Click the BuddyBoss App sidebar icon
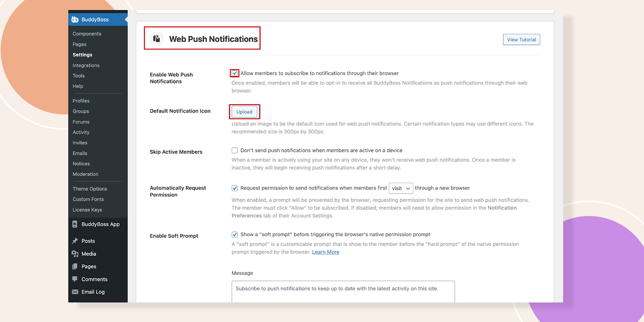 click(x=75, y=224)
